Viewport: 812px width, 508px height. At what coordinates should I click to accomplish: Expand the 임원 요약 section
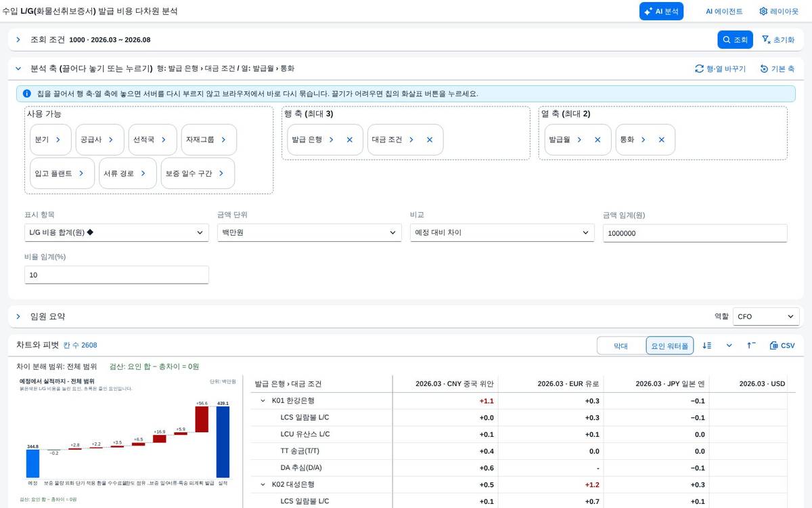[x=18, y=316]
